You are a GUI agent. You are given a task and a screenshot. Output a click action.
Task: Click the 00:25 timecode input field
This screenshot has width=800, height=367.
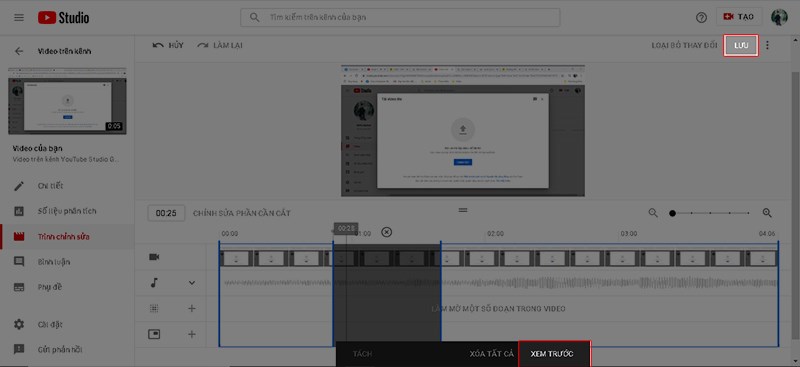tap(166, 213)
